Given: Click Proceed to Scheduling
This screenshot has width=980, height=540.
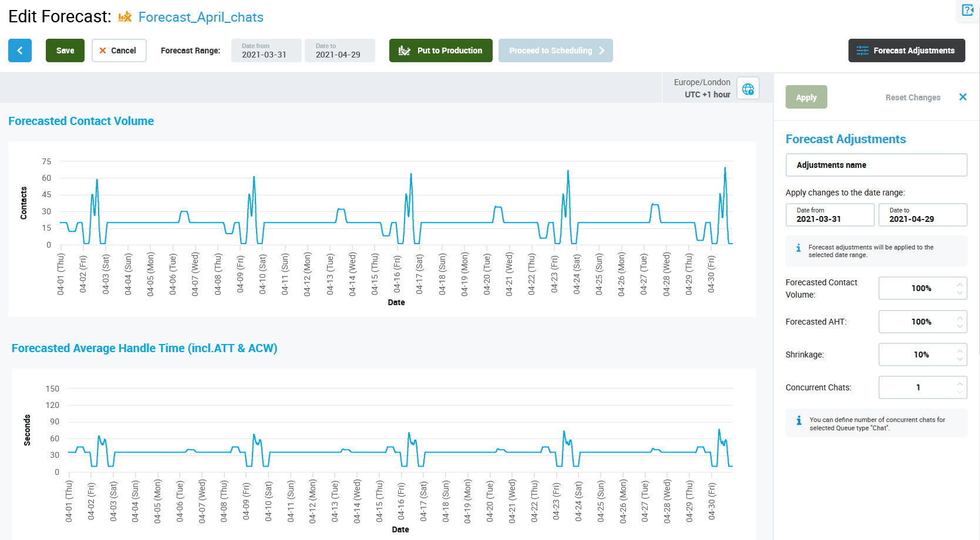Looking at the screenshot, I should tap(555, 50).
